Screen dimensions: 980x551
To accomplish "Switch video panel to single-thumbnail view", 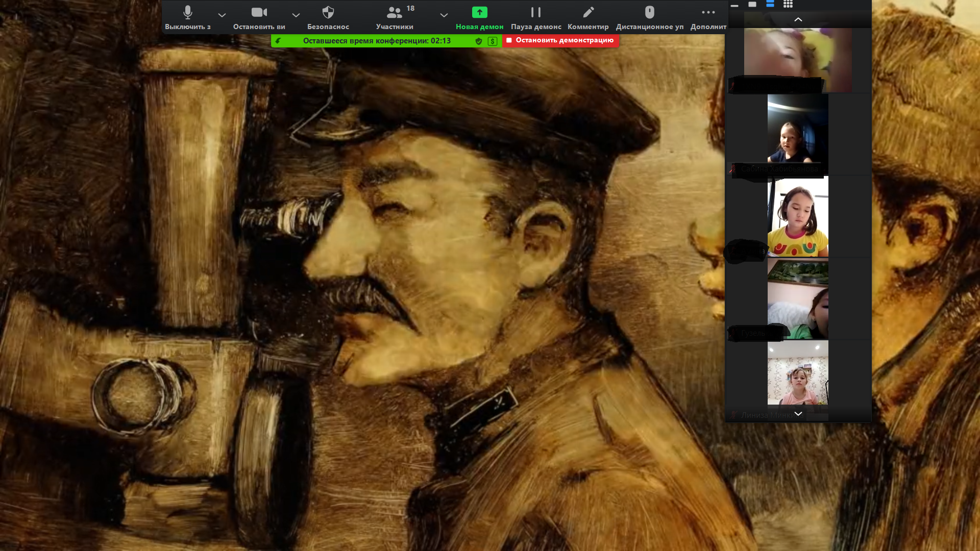I will click(x=752, y=4).
